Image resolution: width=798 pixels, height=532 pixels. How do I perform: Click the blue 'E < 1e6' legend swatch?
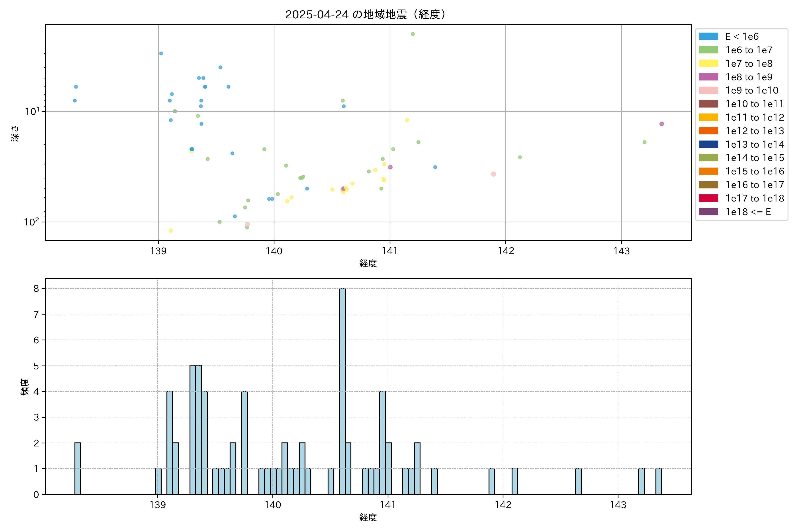pyautogui.click(x=708, y=37)
